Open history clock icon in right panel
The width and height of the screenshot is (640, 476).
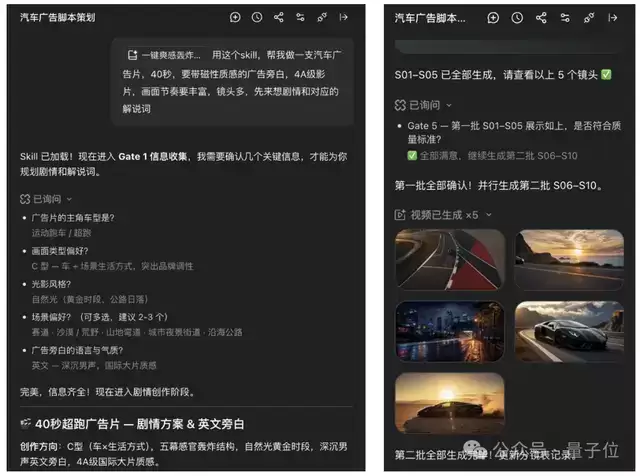coord(517,18)
